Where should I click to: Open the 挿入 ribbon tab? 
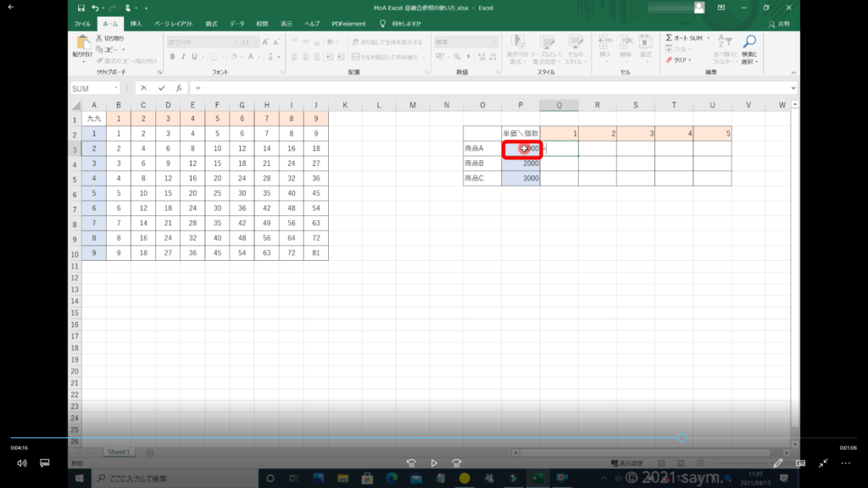coord(136,25)
